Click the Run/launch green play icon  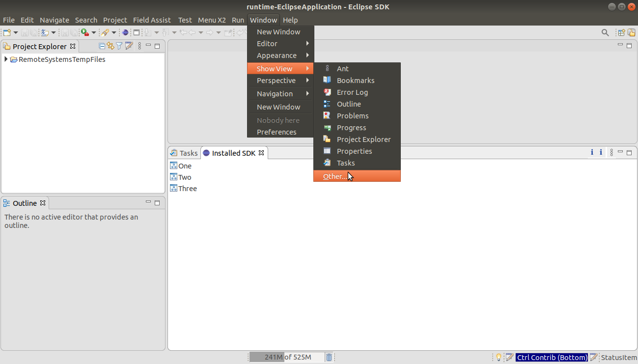click(85, 32)
